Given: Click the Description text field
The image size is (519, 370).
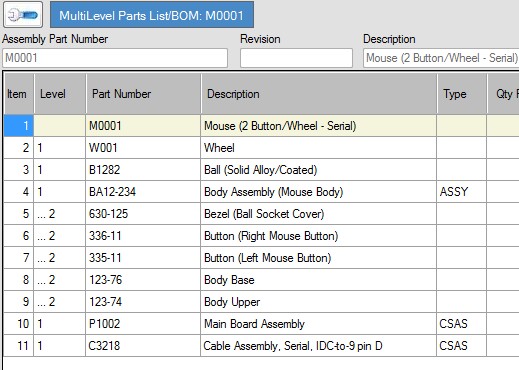Looking at the screenshot, I should (441, 58).
